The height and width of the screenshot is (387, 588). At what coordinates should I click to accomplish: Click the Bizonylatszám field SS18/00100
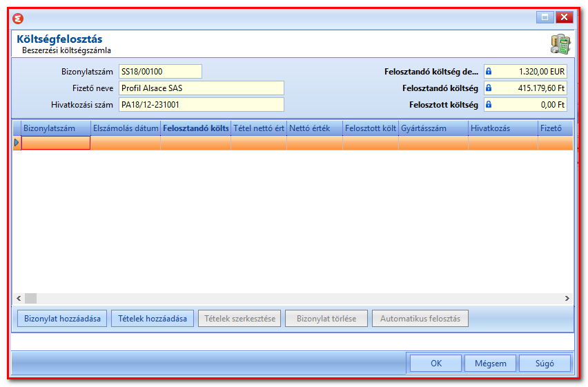[160, 71]
